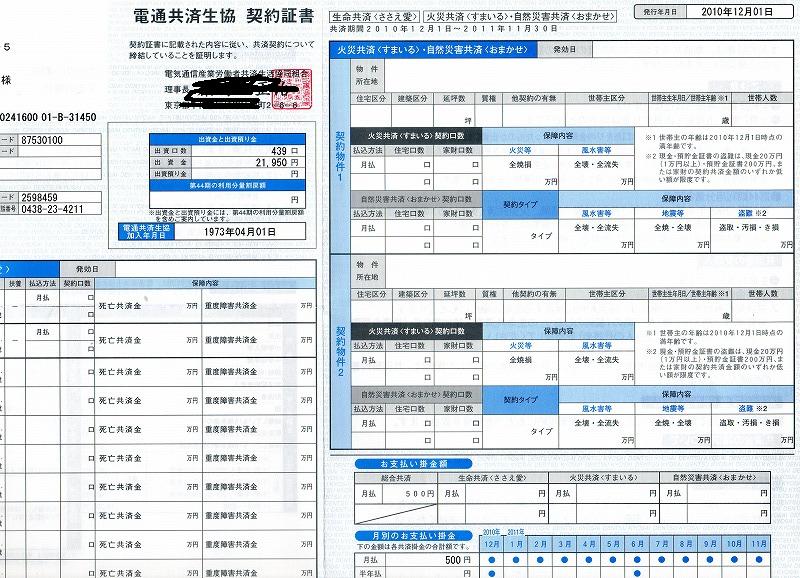Select the 共済期間 date range line
The width and height of the screenshot is (800, 578).
pyautogui.click(x=443, y=29)
